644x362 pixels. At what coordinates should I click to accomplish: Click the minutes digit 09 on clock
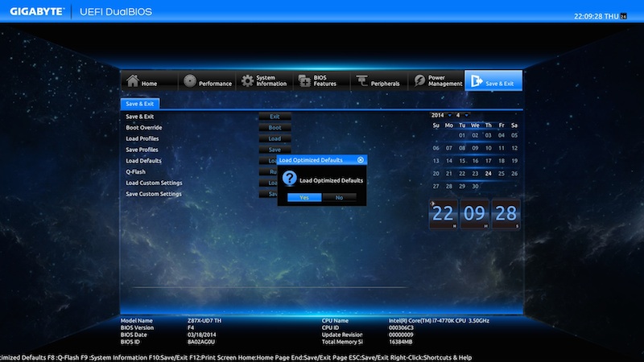tap(474, 214)
